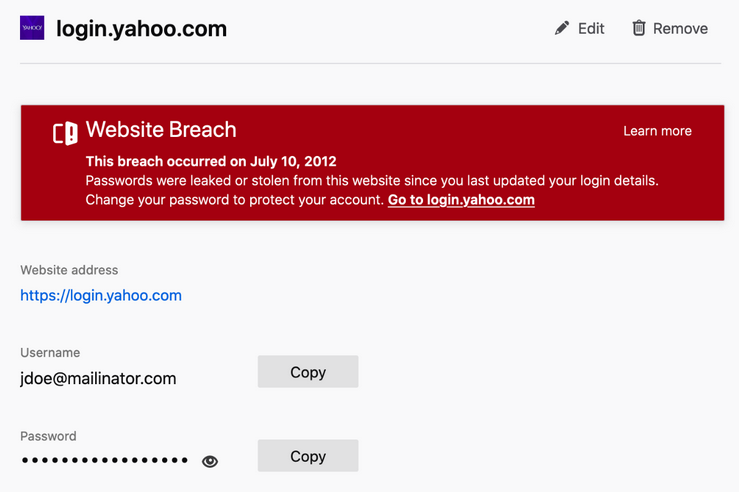Click the login.yahoo.com page title
Viewport: 739px width, 492px height.
coord(141,29)
